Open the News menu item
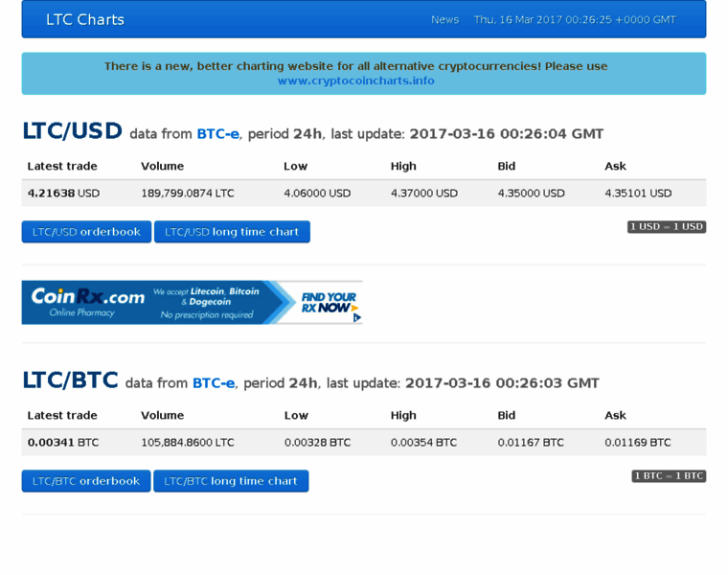This screenshot has width=728, height=575. point(444,19)
